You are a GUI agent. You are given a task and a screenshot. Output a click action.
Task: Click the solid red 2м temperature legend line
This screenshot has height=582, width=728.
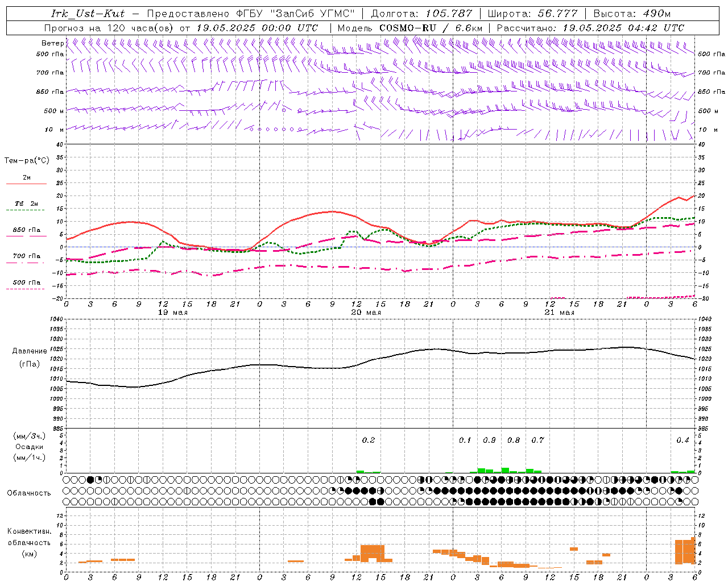[x=26, y=184]
